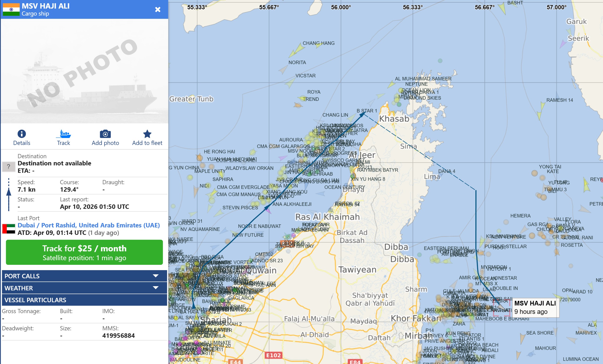The image size is (603, 364).
Task: Click the UAE flag beside Last Port
Action: [9, 229]
